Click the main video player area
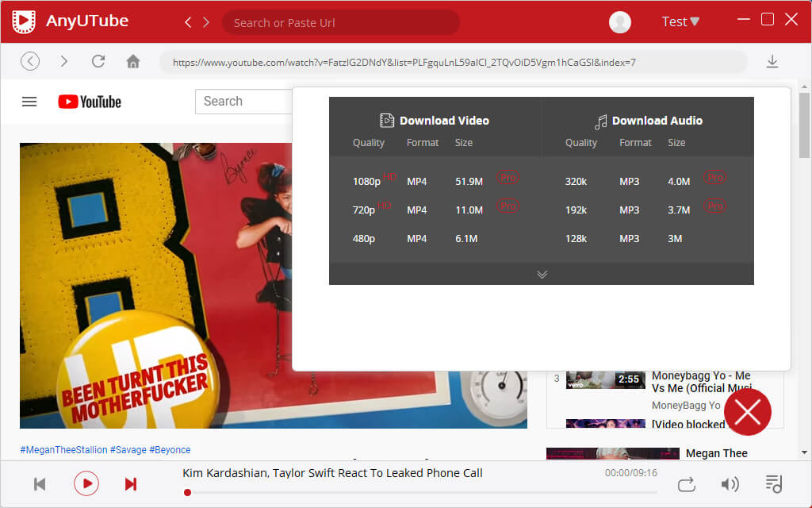Viewport: 812px width, 508px height. point(155,285)
